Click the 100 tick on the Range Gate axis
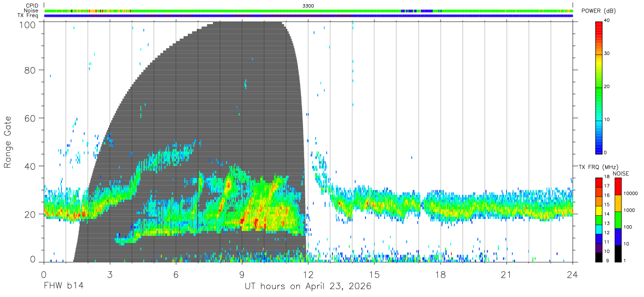This screenshot has height=297, width=644. point(28,24)
